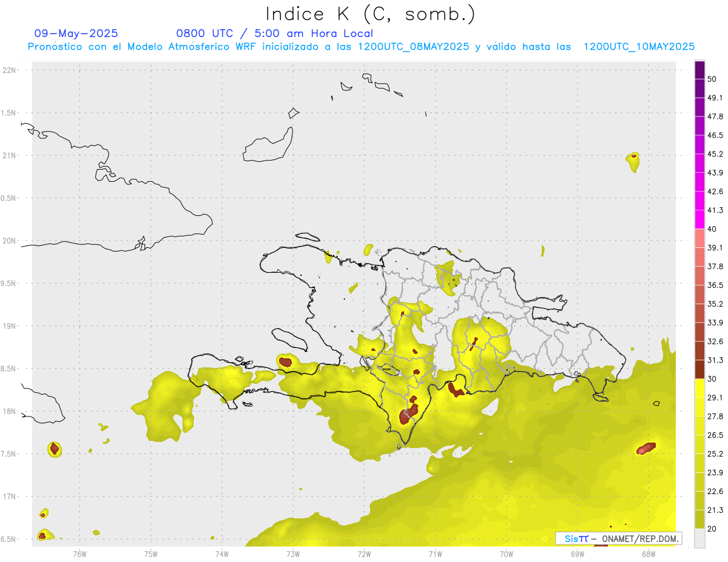Click the '21N' latitude label
Viewport: 728px width, 562px height.
(10, 155)
